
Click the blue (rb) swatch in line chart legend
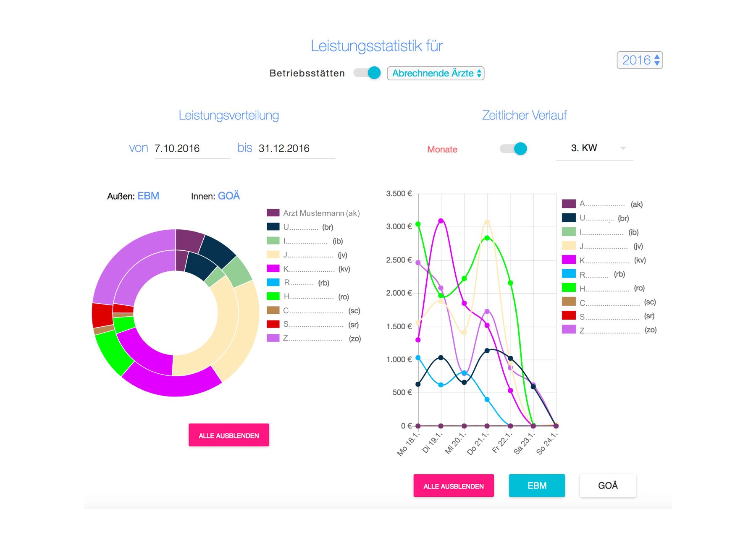(x=569, y=274)
